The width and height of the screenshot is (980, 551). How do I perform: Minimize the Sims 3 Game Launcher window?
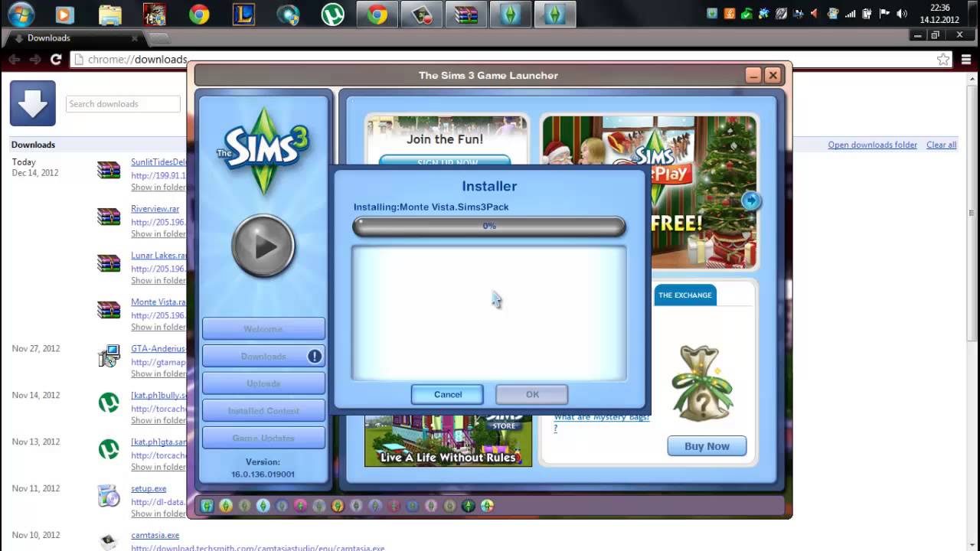coord(753,75)
